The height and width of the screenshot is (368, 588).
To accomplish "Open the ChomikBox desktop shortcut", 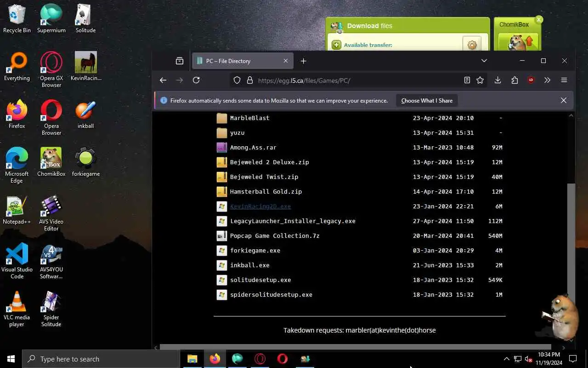I will [x=51, y=162].
